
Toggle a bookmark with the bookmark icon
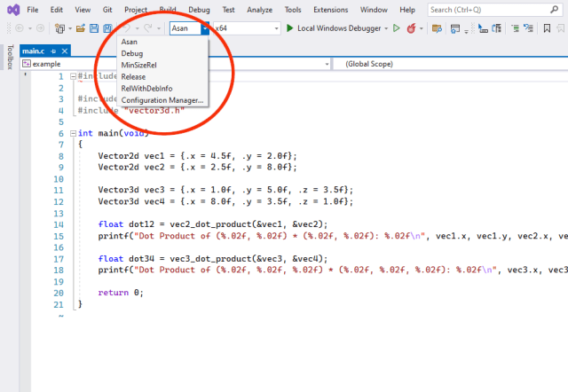(x=547, y=28)
